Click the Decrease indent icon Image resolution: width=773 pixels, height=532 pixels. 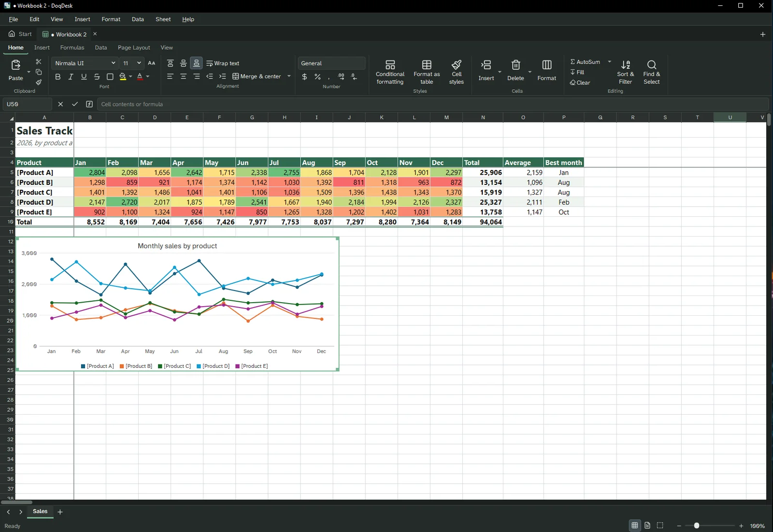click(x=209, y=76)
